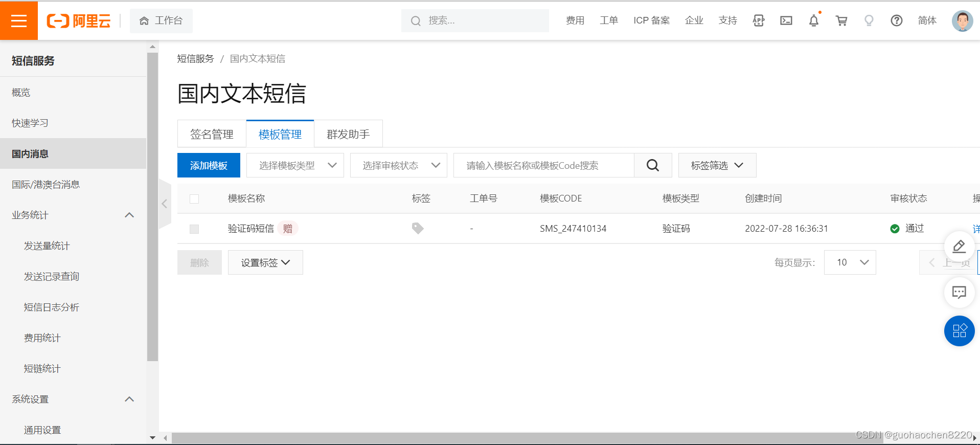Tick the 验证码短信 row checkbox
980x445 pixels.
point(194,229)
